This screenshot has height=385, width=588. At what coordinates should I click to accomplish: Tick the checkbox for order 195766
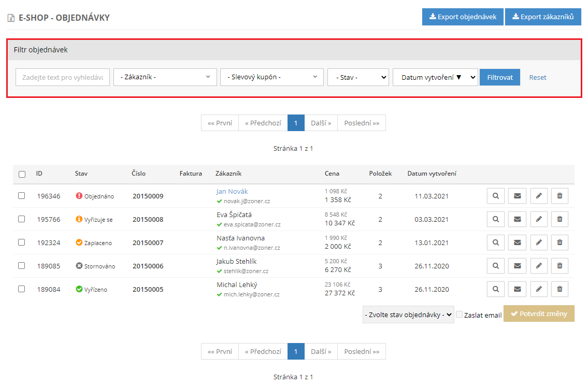(x=22, y=219)
